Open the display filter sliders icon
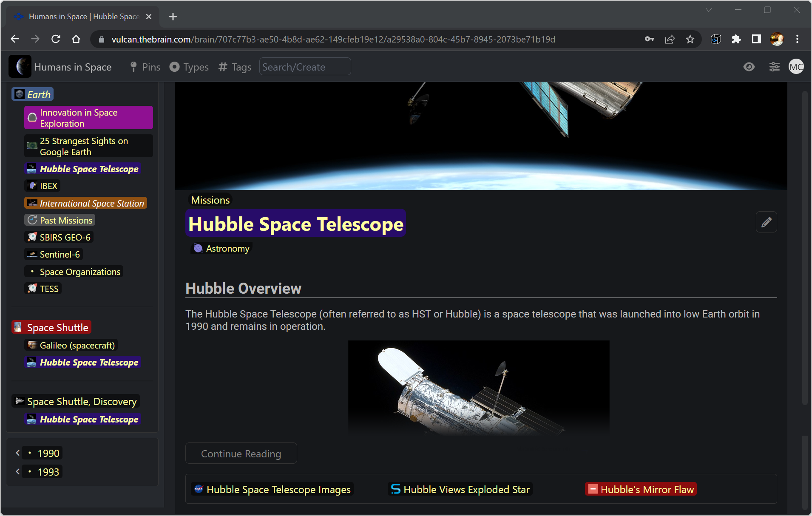This screenshot has width=812, height=516. click(x=774, y=67)
